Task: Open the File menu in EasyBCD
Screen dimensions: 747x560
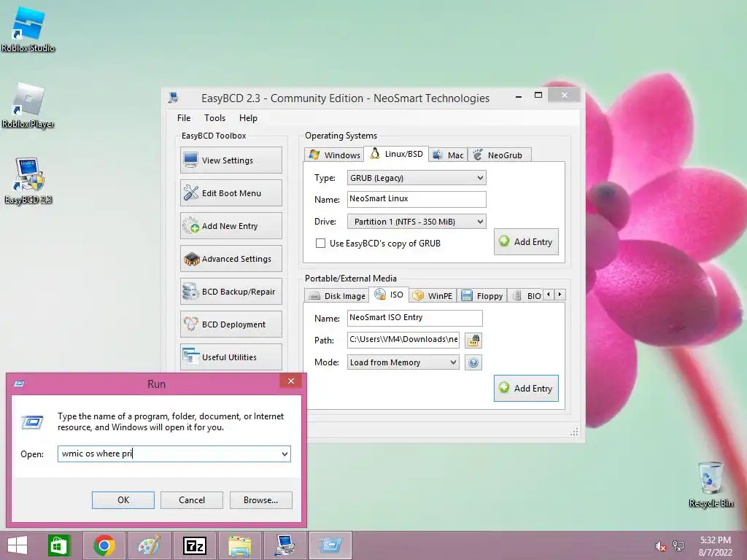Action: 183,117
